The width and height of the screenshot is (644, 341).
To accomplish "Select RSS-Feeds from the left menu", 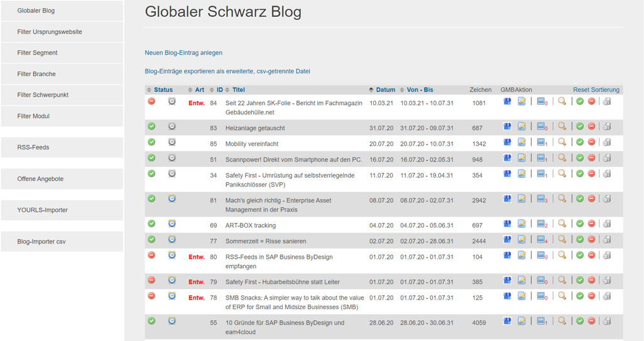I will tap(33, 148).
